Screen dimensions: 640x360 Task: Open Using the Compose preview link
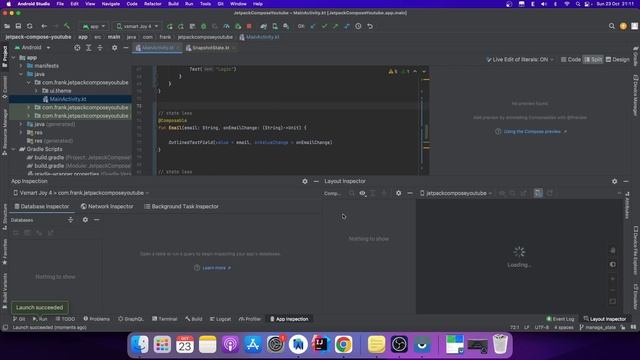point(531,131)
